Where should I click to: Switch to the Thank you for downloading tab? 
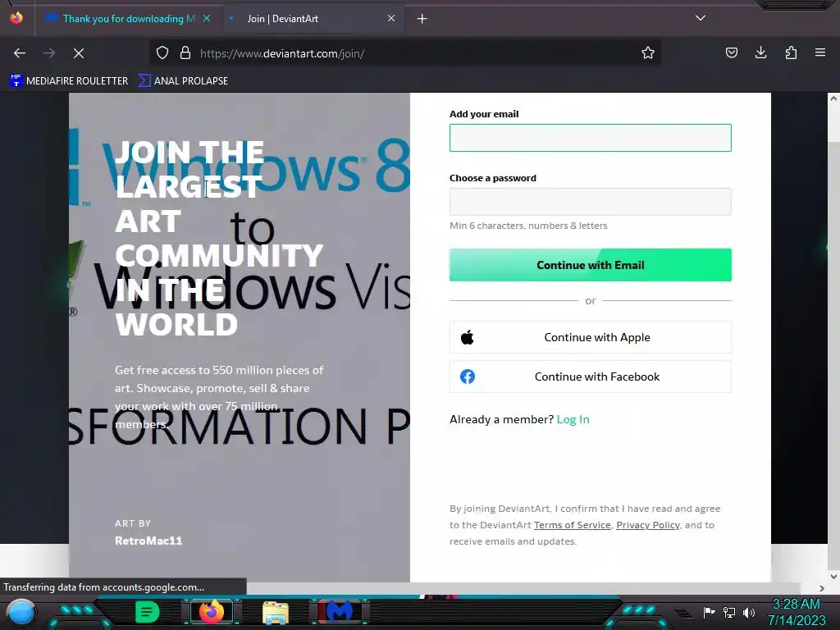tap(129, 19)
